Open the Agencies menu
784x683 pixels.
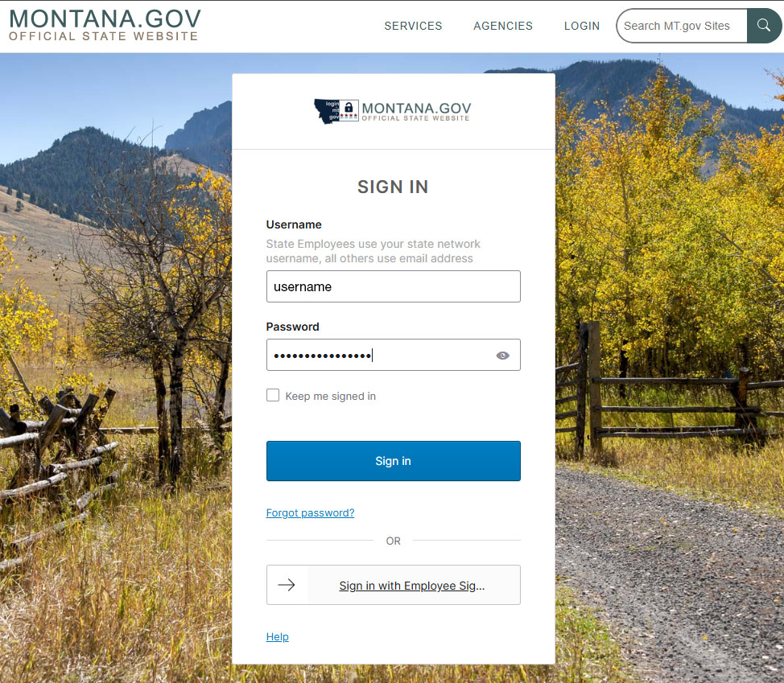(x=503, y=26)
